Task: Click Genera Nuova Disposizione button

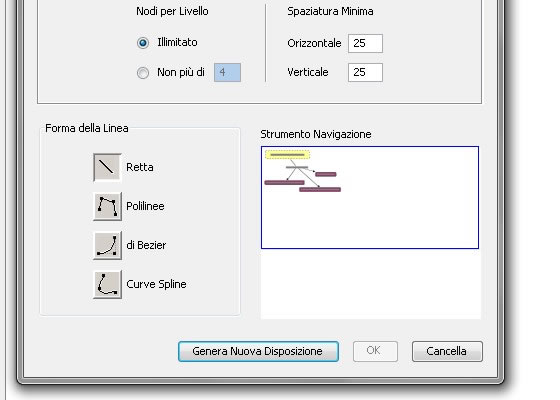Action: (258, 351)
